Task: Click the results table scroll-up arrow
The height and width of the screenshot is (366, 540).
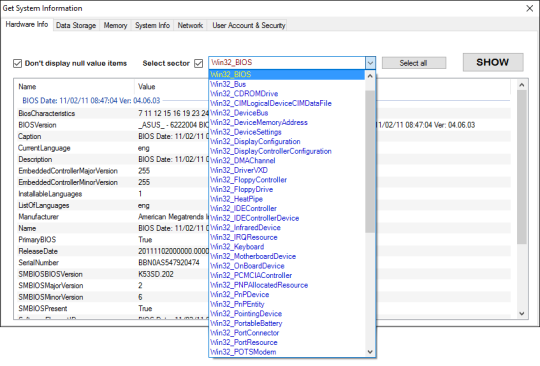Action: coord(522,85)
